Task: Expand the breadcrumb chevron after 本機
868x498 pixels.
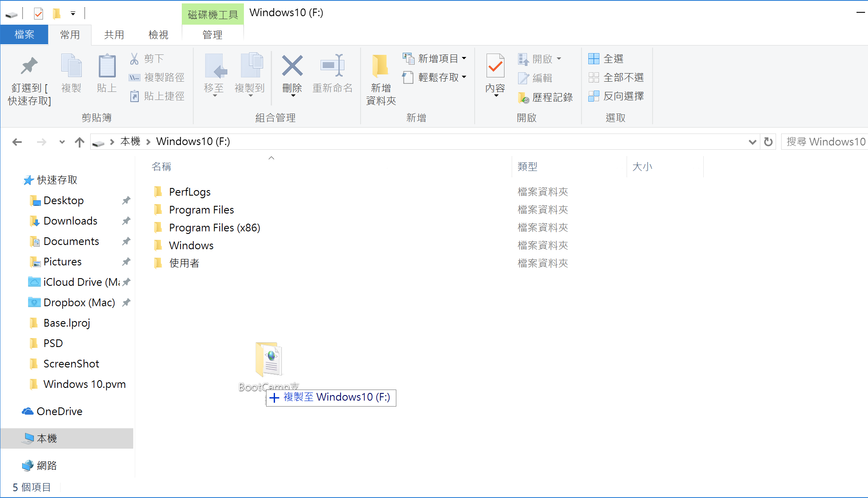Action: pos(149,142)
